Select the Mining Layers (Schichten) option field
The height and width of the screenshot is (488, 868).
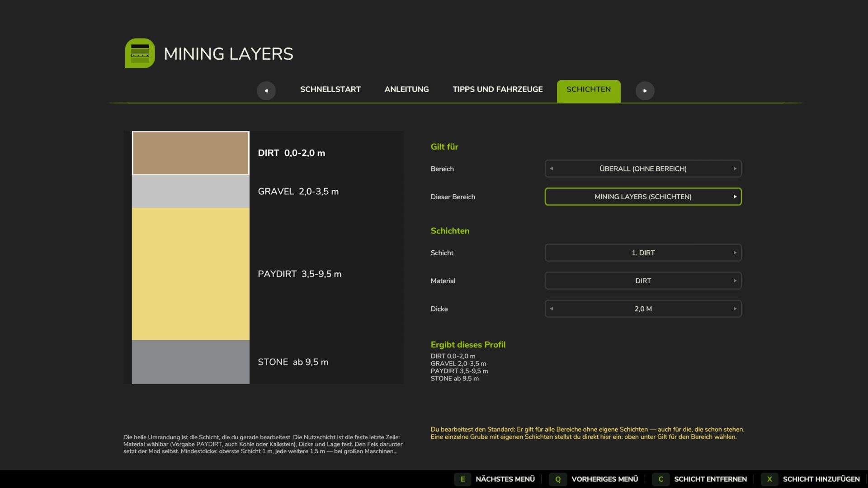click(x=643, y=197)
